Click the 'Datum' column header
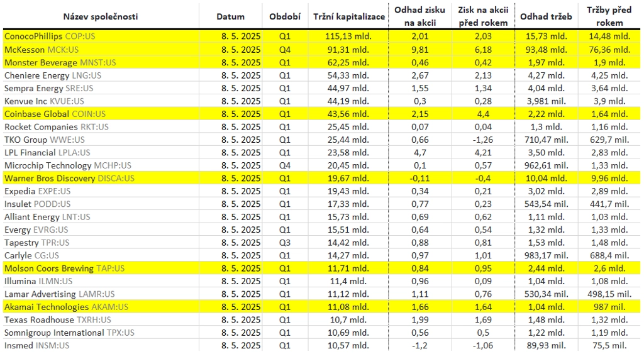 pyautogui.click(x=230, y=17)
